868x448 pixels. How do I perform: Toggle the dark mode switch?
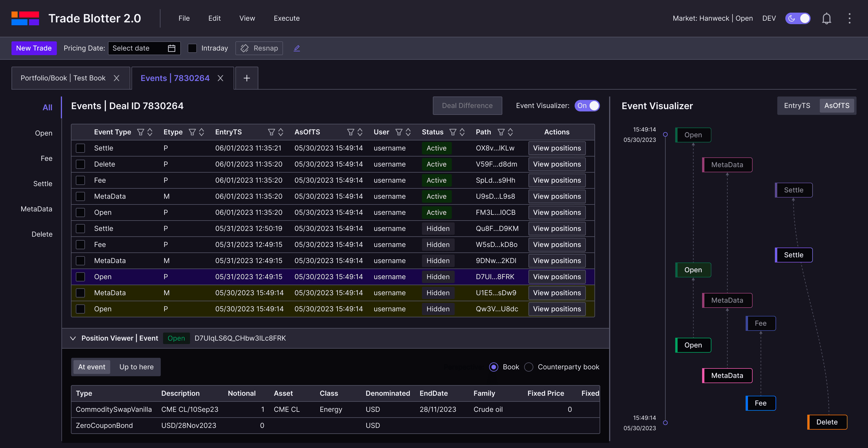pyautogui.click(x=798, y=19)
